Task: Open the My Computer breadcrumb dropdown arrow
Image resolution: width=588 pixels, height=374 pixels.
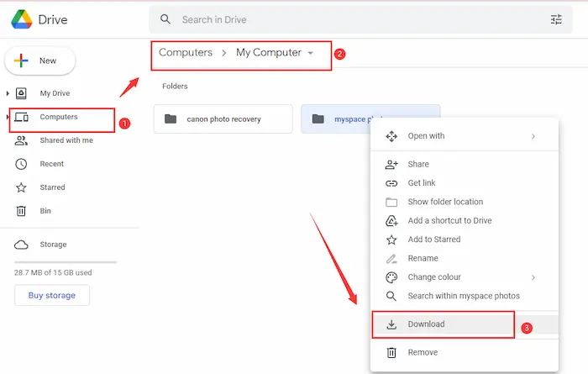Action: (x=311, y=53)
